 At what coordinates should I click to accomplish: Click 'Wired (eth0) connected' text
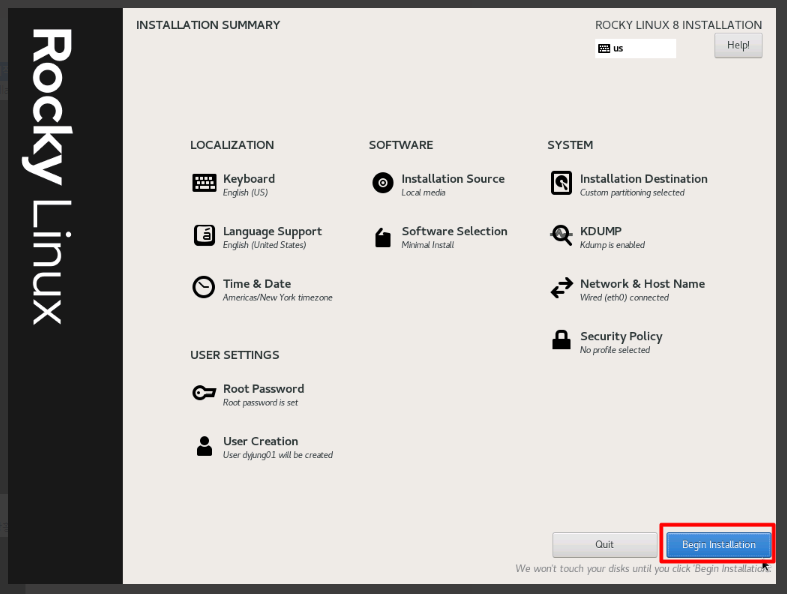coord(624,298)
